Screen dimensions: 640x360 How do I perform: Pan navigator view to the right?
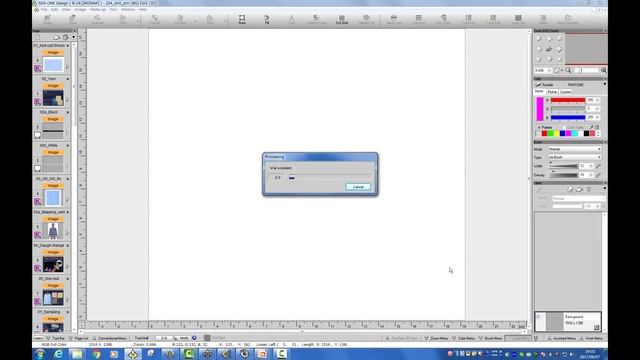click(x=559, y=49)
